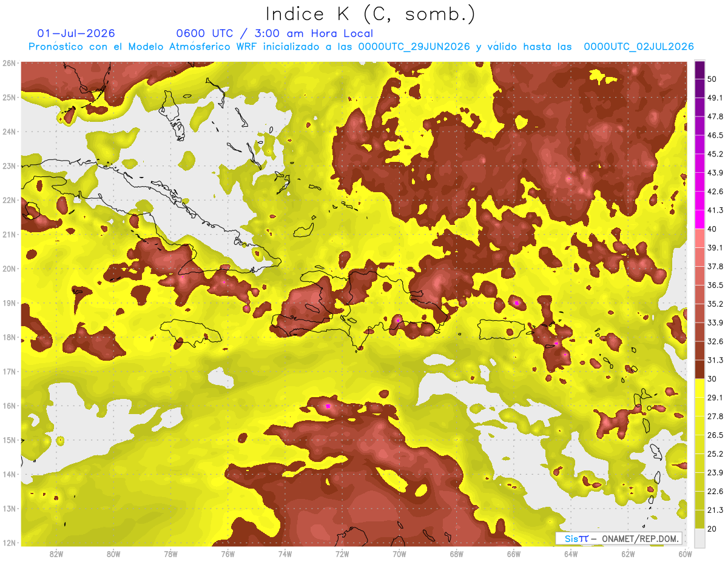Click the longitude axis label "80W"
728x562 pixels.
113,554
